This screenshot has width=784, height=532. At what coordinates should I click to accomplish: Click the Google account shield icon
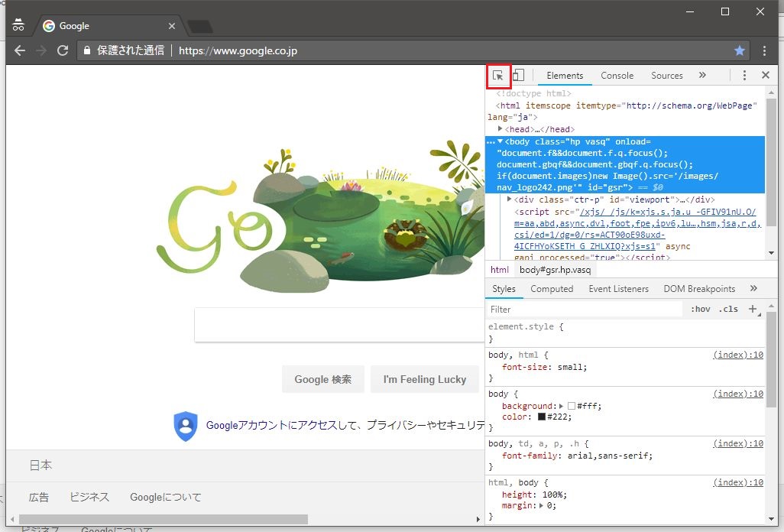point(186,426)
